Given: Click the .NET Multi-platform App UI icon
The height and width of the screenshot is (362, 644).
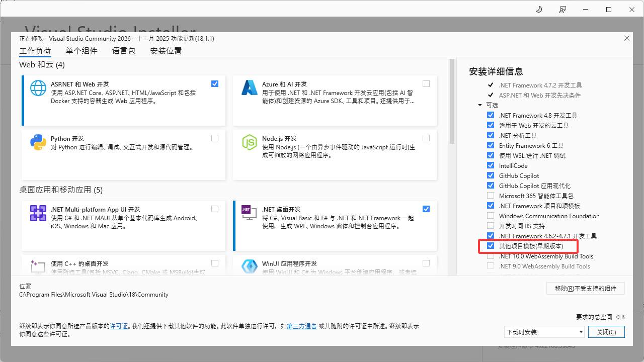Looking at the screenshot, I should (x=38, y=213).
